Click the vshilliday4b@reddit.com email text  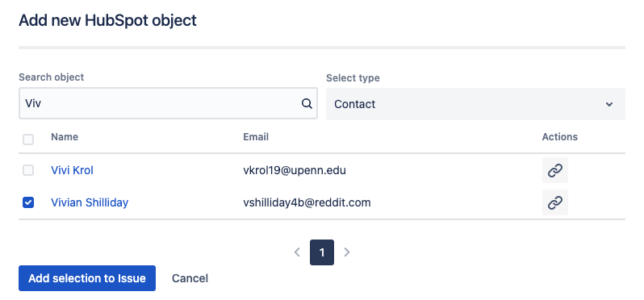[x=307, y=202]
